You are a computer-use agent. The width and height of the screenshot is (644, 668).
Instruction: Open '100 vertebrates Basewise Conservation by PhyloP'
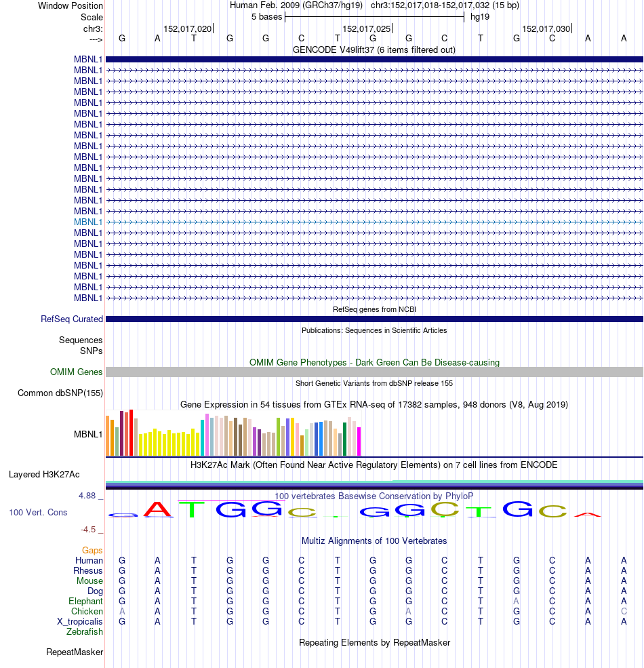pos(374,496)
